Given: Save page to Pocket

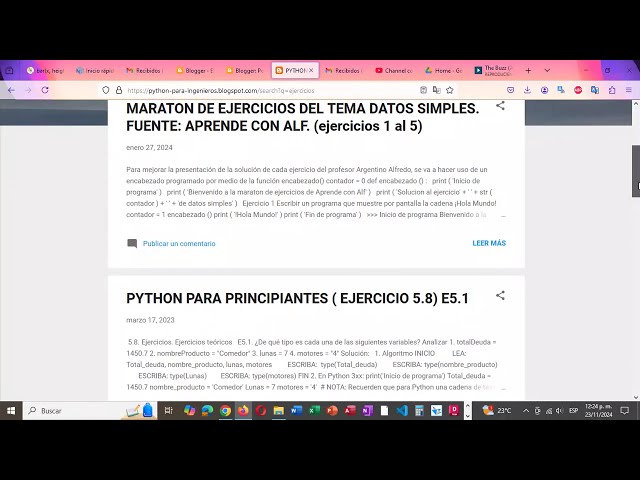Looking at the screenshot, I should [x=510, y=90].
